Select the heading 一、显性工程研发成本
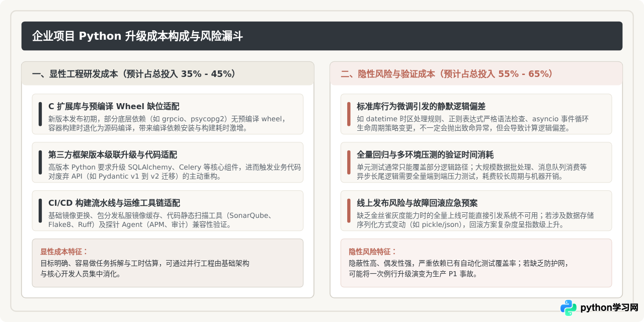Viewport: 644px width, 322px height. point(75,74)
